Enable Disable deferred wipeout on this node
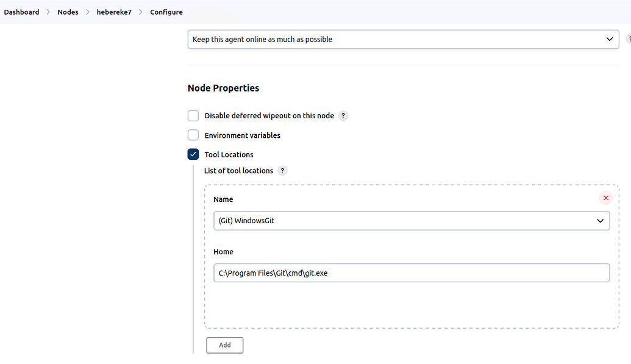 point(193,116)
